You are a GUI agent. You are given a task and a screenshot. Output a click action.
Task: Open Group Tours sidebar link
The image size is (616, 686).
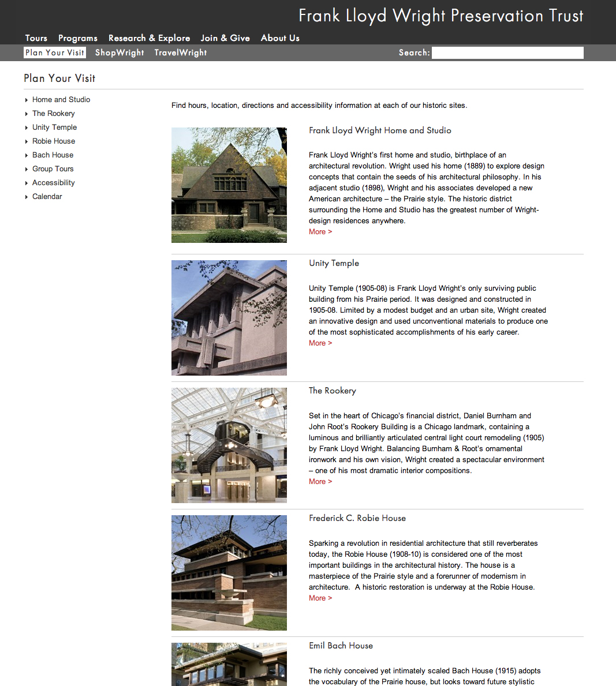pyautogui.click(x=53, y=169)
